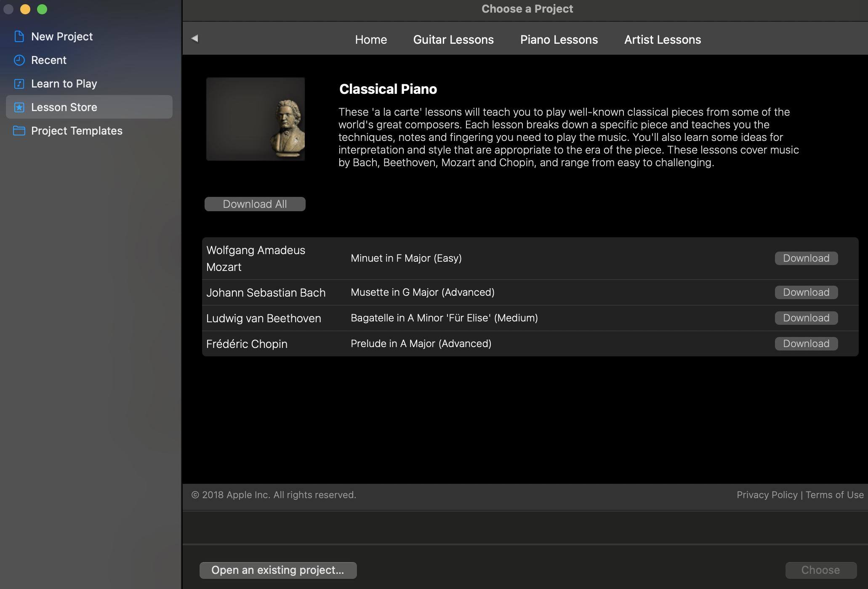Click the Recent clock icon
The height and width of the screenshot is (589, 868).
point(19,60)
